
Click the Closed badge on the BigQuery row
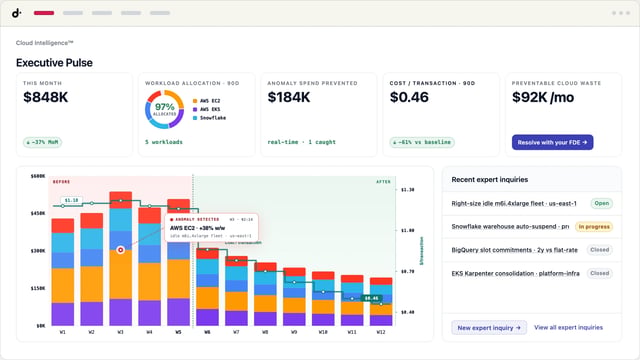click(x=599, y=250)
